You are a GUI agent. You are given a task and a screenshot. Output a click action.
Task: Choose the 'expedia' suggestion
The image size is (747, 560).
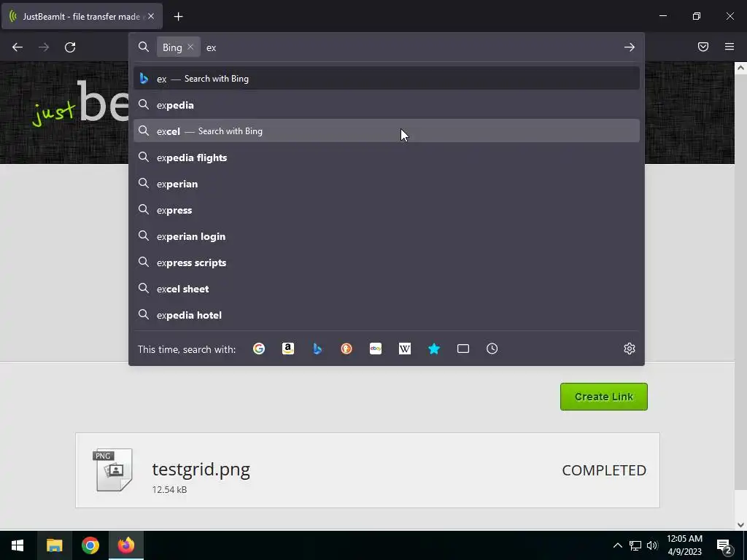pyautogui.click(x=387, y=105)
